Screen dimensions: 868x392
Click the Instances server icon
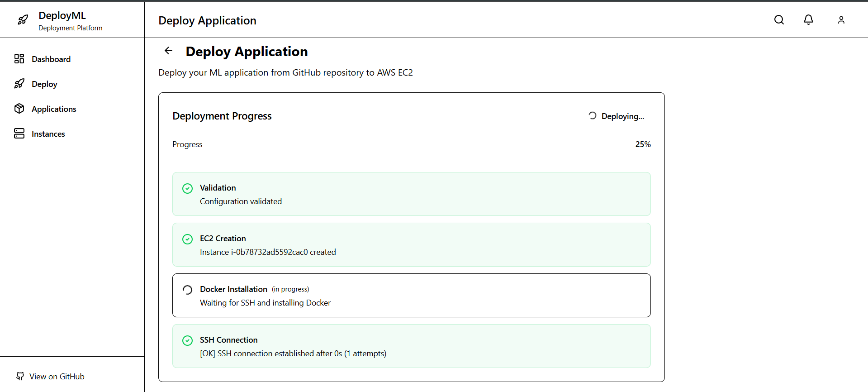click(19, 134)
